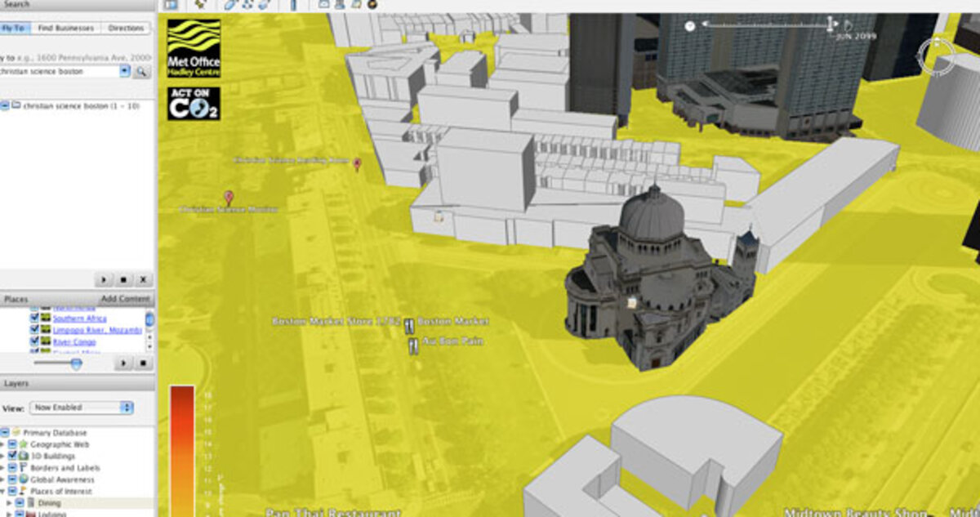The width and height of the screenshot is (980, 517).
Task: Stop the search results tour
Action: point(125,279)
